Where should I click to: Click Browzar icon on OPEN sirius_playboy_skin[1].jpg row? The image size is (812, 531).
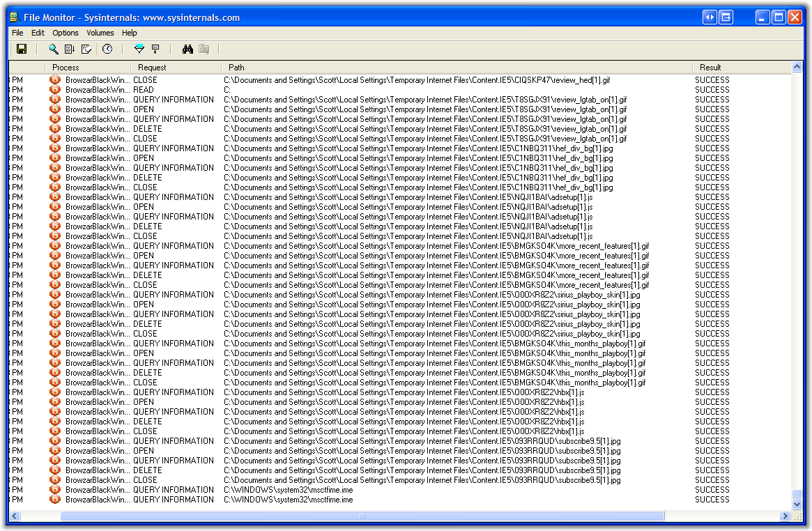coord(55,305)
